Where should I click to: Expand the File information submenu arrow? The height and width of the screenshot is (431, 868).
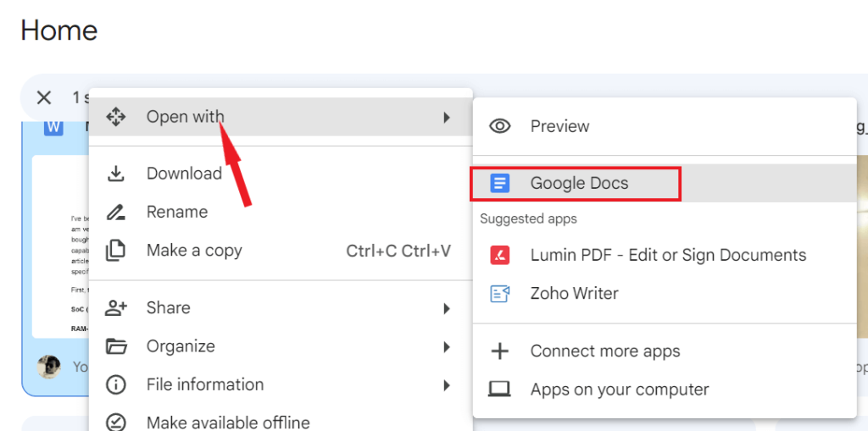click(447, 385)
